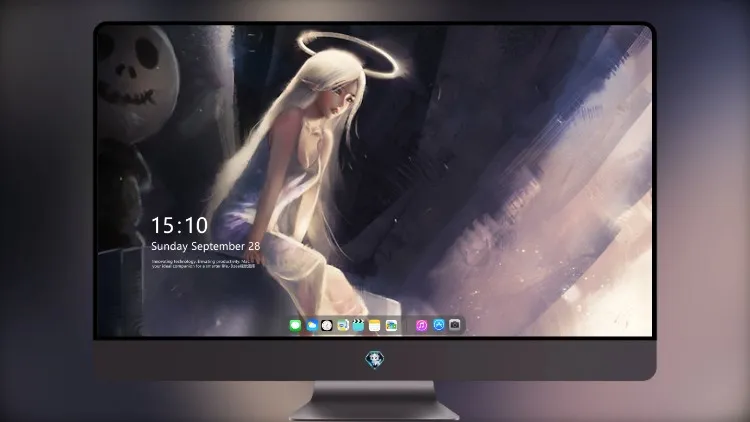The height and width of the screenshot is (422, 750).
Task: Launch the Camera app from dock
Action: pos(455,325)
